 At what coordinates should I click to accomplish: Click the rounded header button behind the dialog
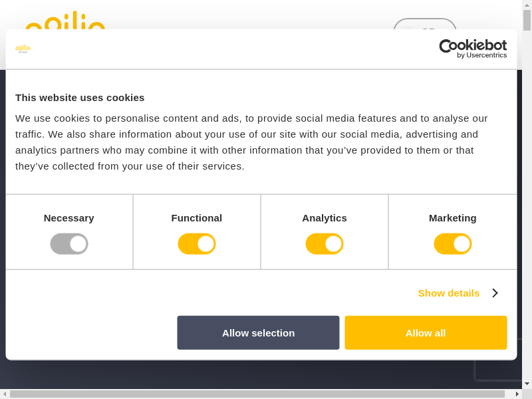[x=424, y=24]
